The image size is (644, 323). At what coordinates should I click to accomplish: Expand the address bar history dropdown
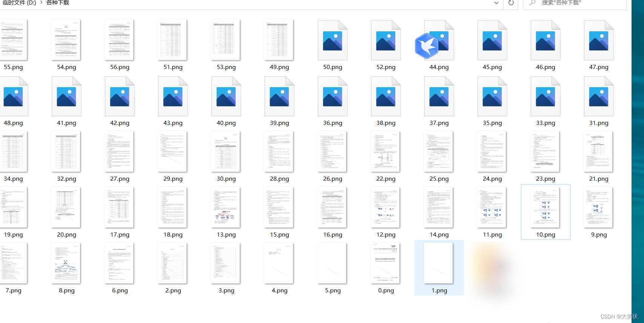tap(496, 3)
